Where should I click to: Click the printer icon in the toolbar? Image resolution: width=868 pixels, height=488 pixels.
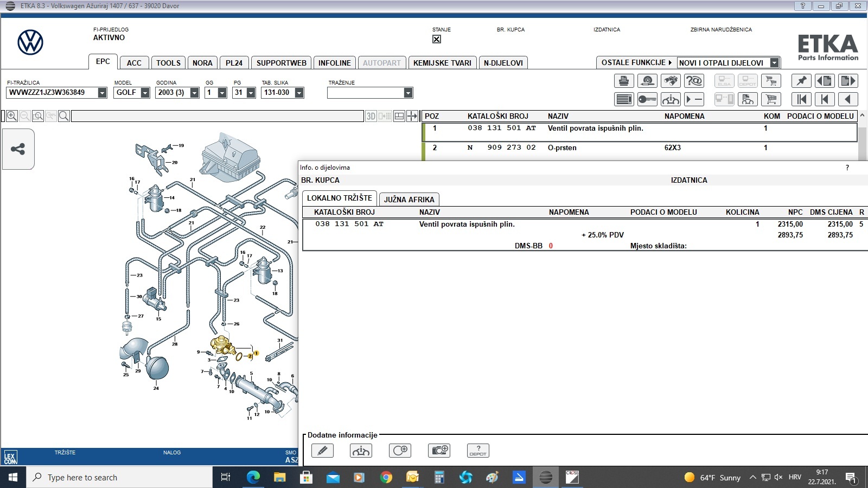[x=624, y=81]
